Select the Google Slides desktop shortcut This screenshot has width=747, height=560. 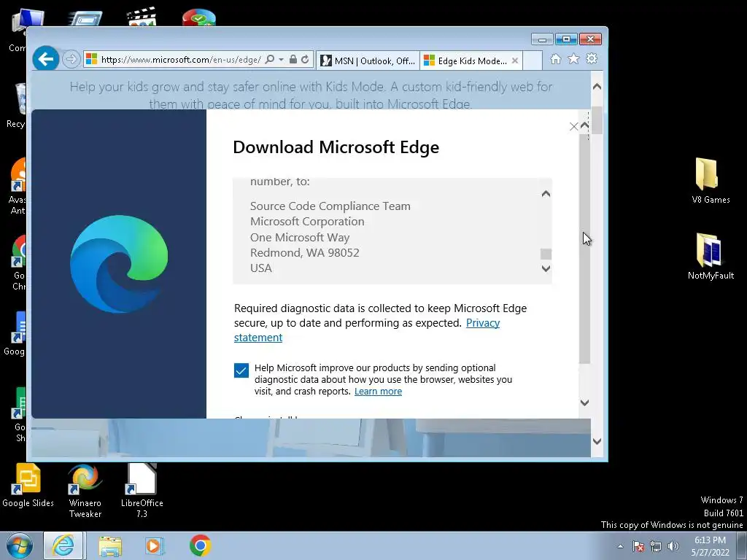(x=28, y=486)
